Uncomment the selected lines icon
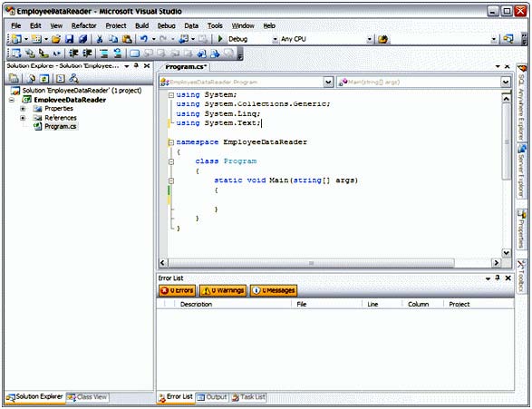Viewport: 532px width, 409px height. coord(118,54)
